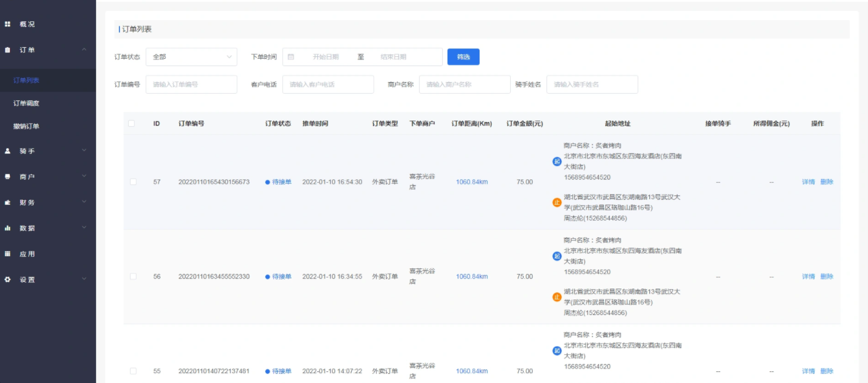Click 删除 for order ID 57
The width and height of the screenshot is (868, 383).
tap(826, 182)
